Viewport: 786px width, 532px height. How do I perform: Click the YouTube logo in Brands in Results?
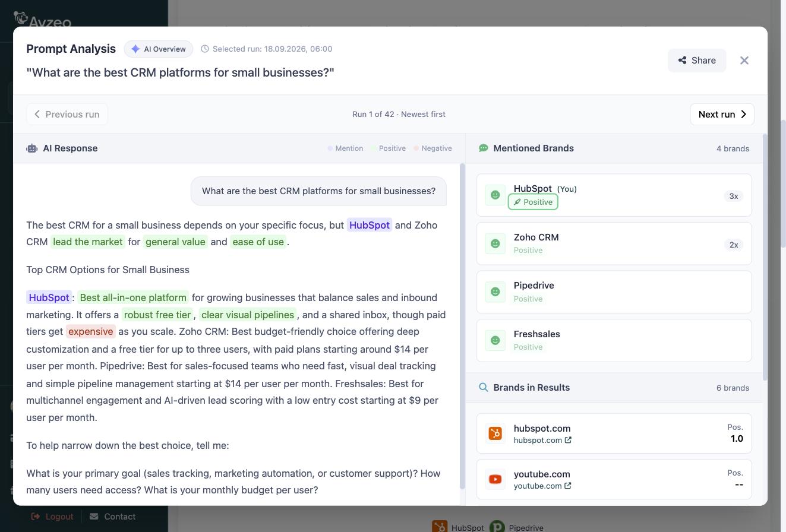point(495,479)
